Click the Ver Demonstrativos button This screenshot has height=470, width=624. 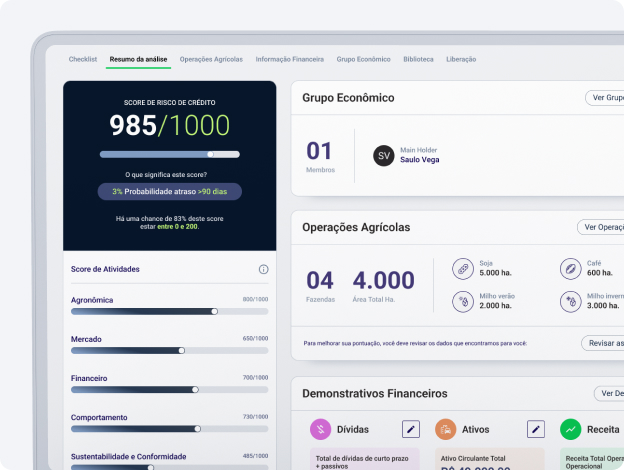(609, 394)
